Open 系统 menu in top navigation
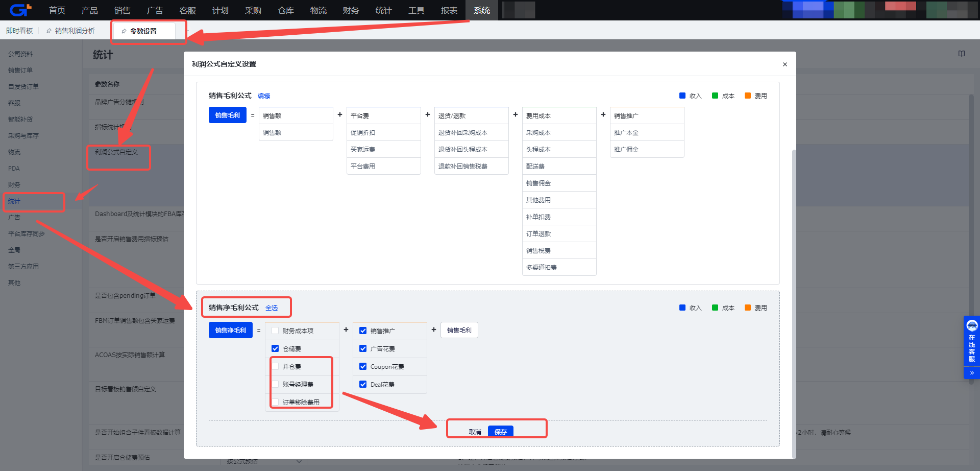980x471 pixels. 482,10
